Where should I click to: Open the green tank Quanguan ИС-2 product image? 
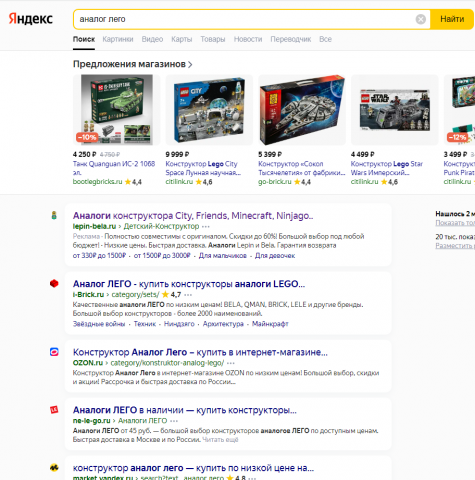click(x=116, y=110)
